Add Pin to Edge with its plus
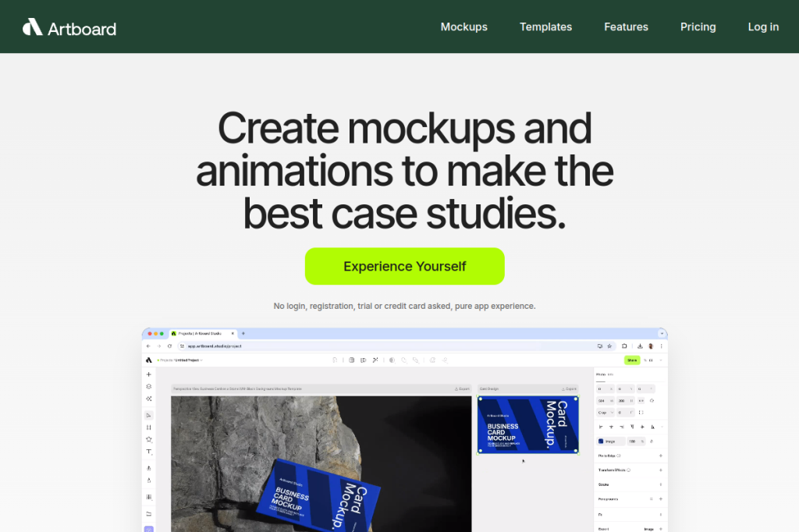799x532 pixels. (x=660, y=456)
